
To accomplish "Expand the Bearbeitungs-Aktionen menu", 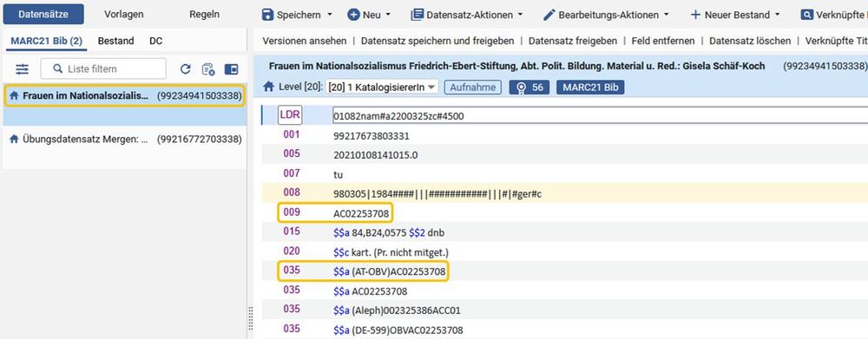I will (606, 15).
